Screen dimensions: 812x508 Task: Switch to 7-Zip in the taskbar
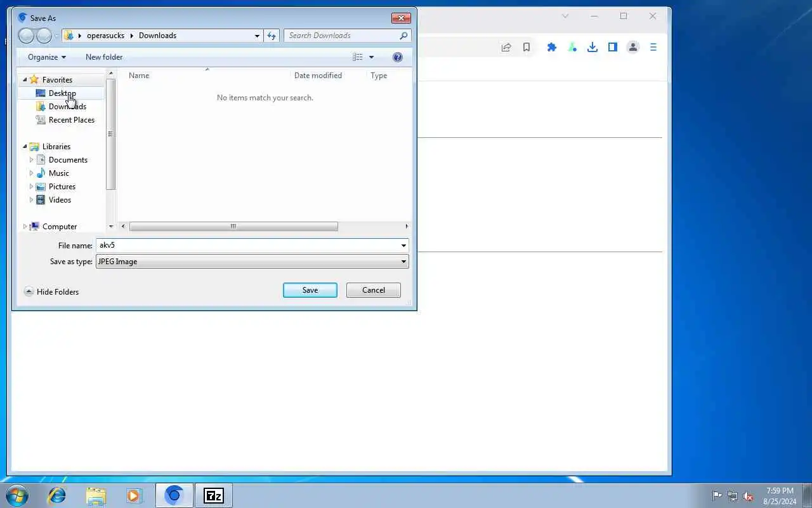click(x=214, y=495)
